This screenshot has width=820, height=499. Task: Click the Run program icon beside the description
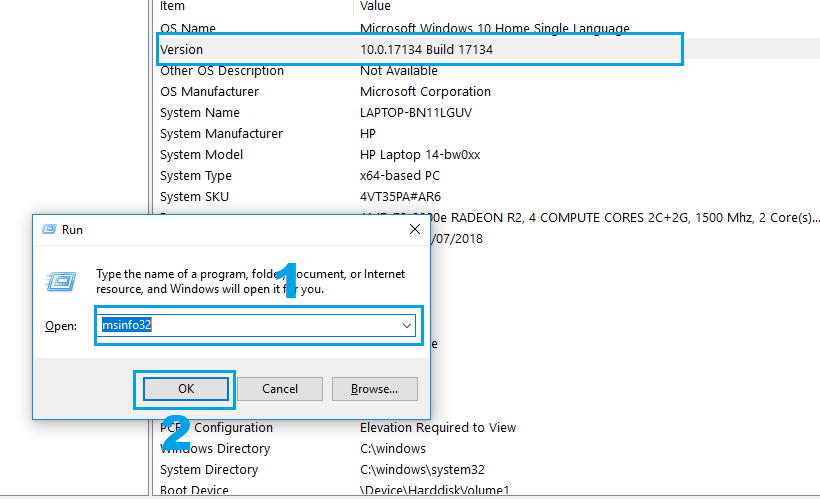click(x=60, y=282)
